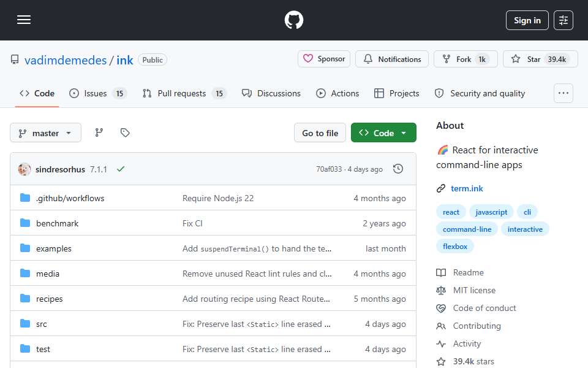
Task: Open the 7.1.1 commit message
Action: [98, 169]
